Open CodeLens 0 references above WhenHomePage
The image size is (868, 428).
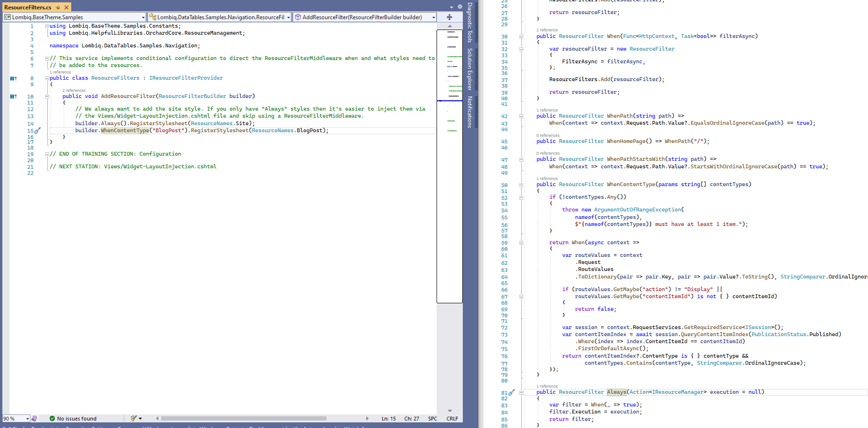click(x=548, y=135)
